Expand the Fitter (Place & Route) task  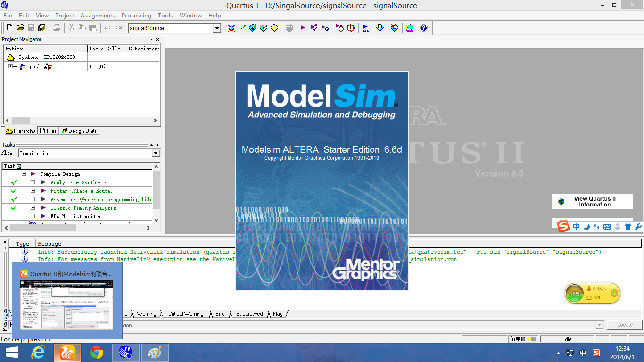pos(33,191)
